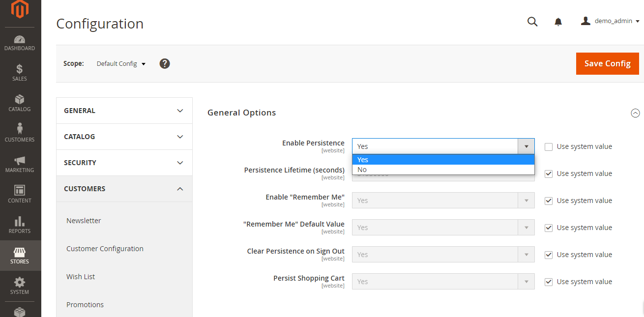This screenshot has height=317, width=644.
Task: Open the Wish List settings
Action: pos(81,277)
